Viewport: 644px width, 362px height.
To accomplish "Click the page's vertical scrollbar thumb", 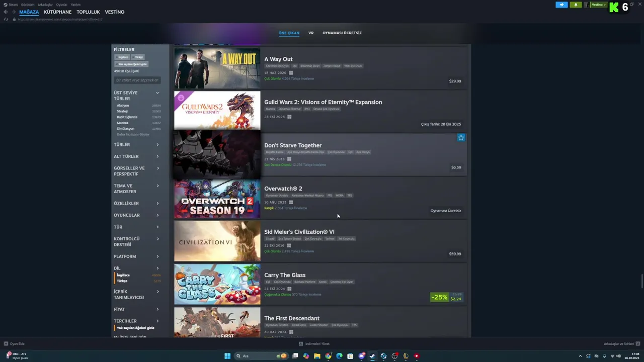I will pos(641,282).
